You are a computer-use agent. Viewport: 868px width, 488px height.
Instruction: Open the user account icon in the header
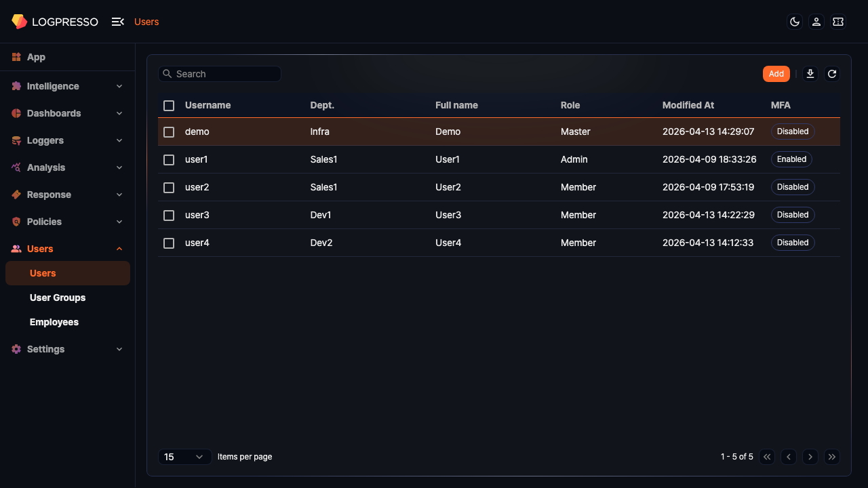pyautogui.click(x=816, y=22)
